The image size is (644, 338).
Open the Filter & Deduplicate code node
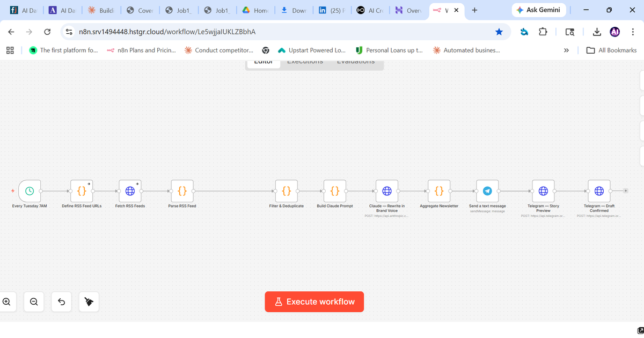coord(287,190)
